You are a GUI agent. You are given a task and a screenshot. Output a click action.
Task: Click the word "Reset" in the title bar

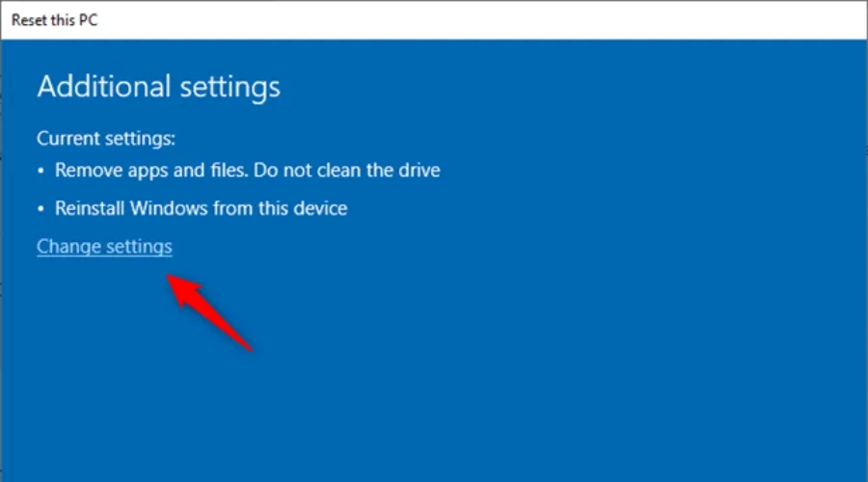pyautogui.click(x=30, y=19)
